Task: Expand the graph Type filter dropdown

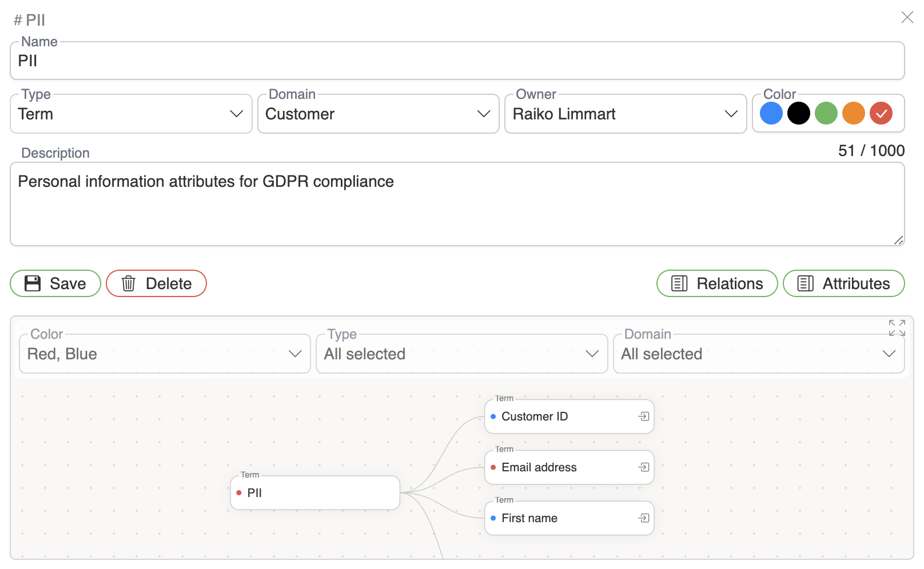Action: pyautogui.click(x=461, y=354)
